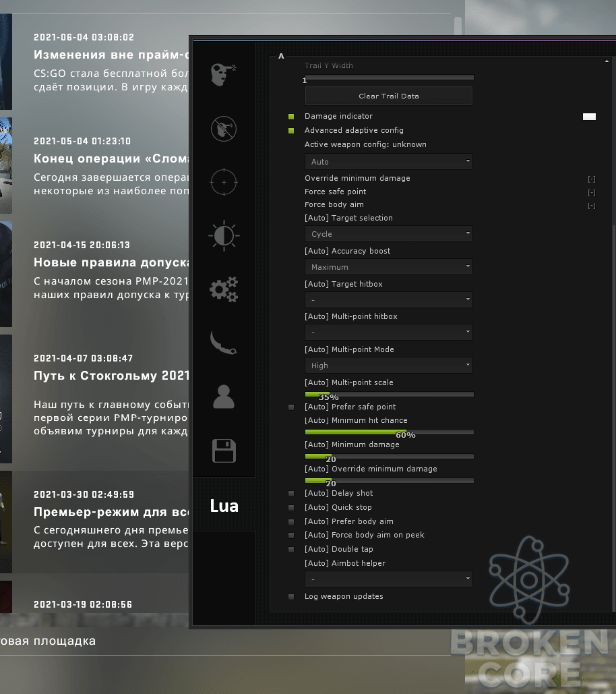Open the 2021-04-07 news article headline
616x694 pixels.
tap(111, 376)
